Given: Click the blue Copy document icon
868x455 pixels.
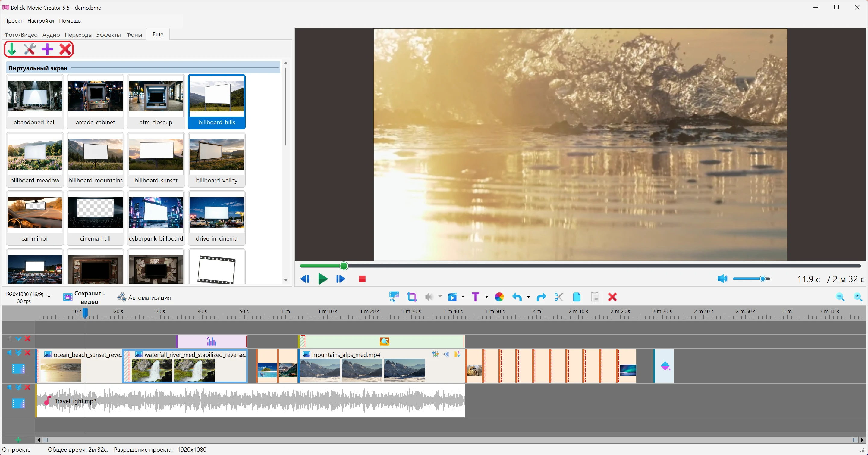Looking at the screenshot, I should tap(577, 297).
